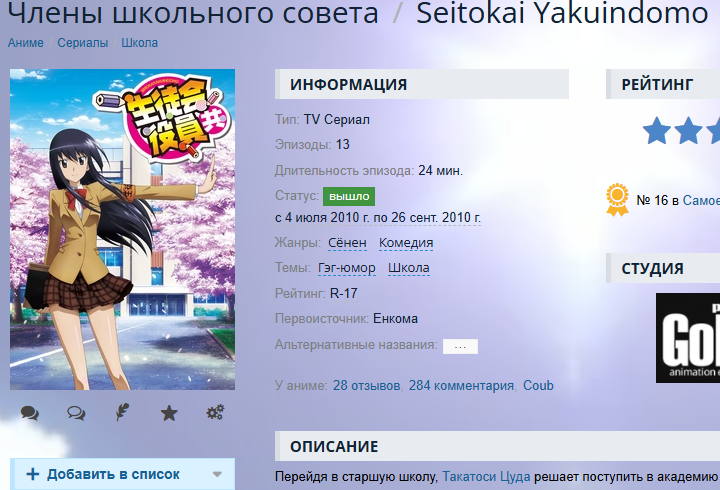Open the Сериалы breadcrumb link
Screen dimensions: 720x490
pos(83,43)
